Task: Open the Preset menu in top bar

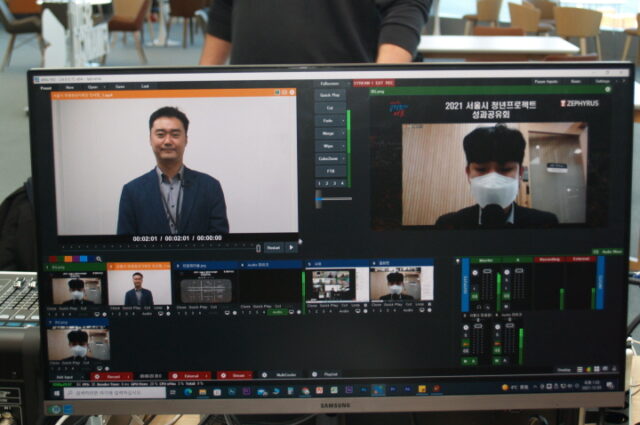Action: (x=45, y=86)
